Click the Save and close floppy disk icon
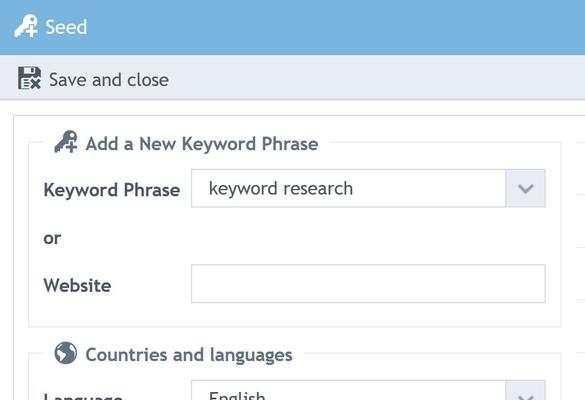Screen dimensions: 585x400 click(29, 78)
